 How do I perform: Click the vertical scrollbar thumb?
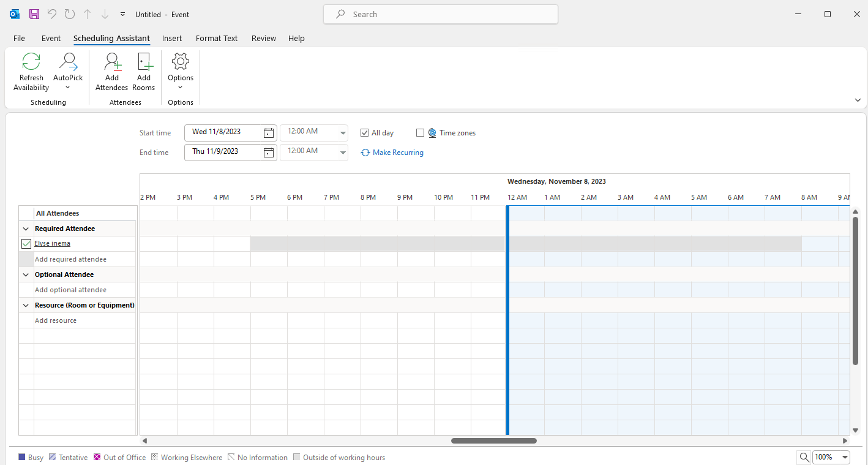pos(855,290)
